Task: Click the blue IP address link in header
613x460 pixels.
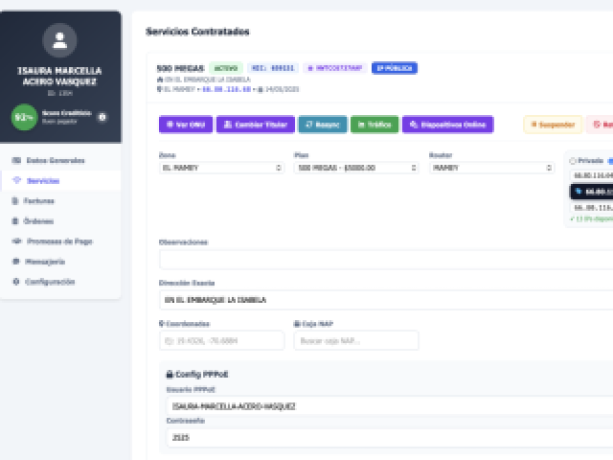Action: (226, 89)
